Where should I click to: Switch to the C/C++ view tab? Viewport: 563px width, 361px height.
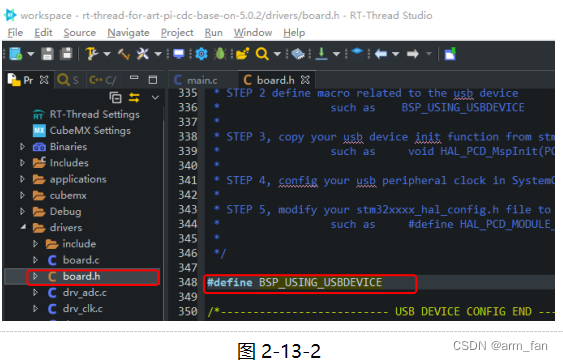pos(103,80)
